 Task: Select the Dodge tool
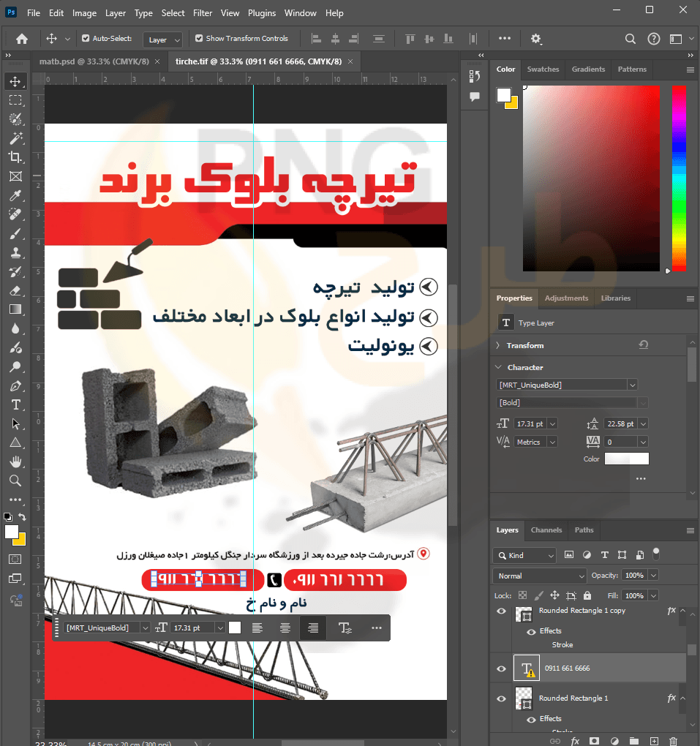pos(15,367)
